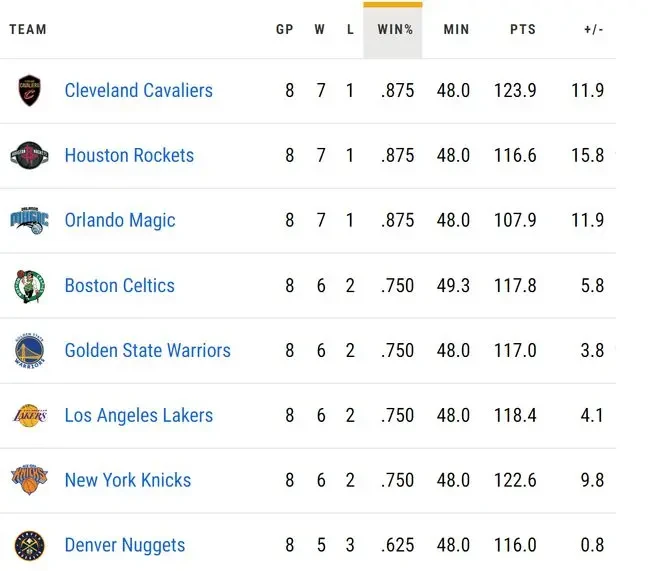Sort table by W column header
Viewport: 660px width, 571px height.
click(319, 29)
